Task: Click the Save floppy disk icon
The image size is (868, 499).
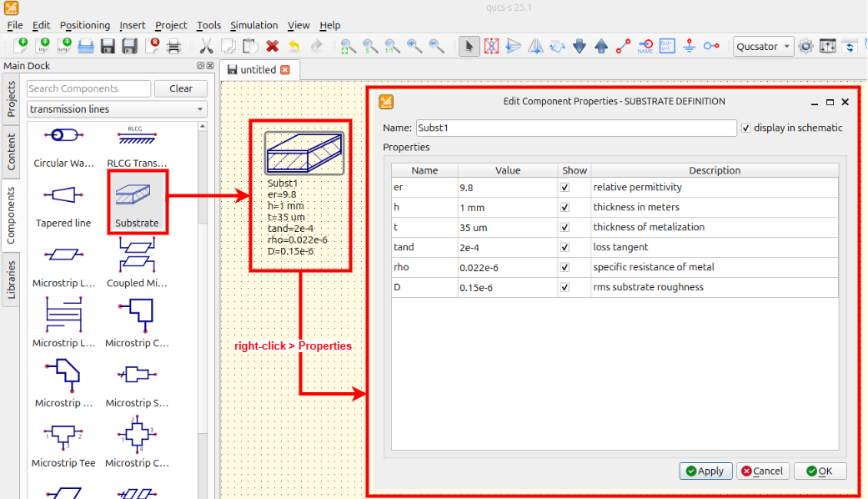Action: click(108, 46)
